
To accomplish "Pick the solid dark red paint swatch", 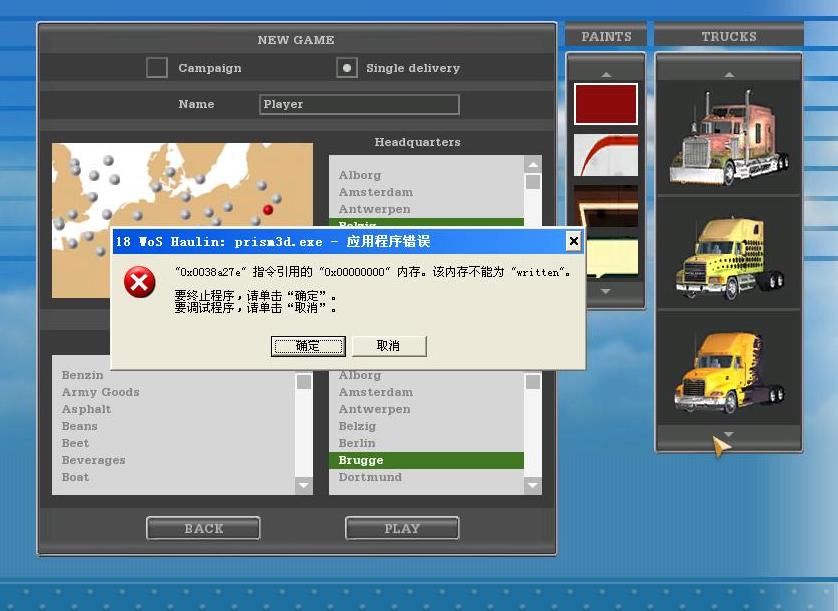I will pyautogui.click(x=605, y=104).
